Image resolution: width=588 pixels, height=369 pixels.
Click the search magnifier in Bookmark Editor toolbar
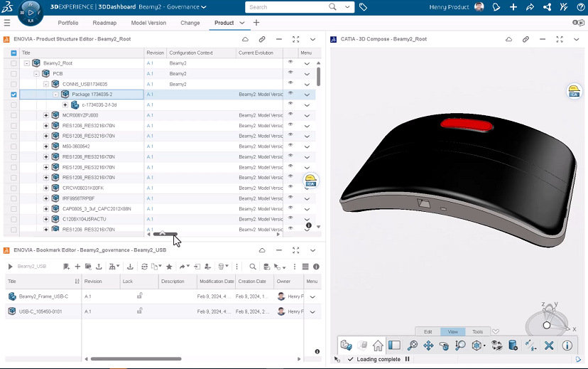click(x=252, y=267)
